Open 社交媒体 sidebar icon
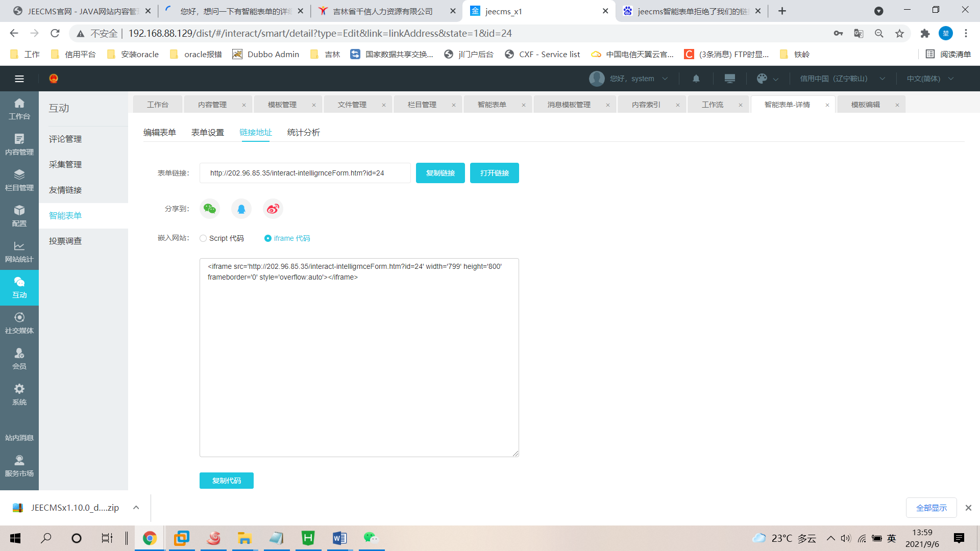This screenshot has height=551, width=980. (19, 323)
